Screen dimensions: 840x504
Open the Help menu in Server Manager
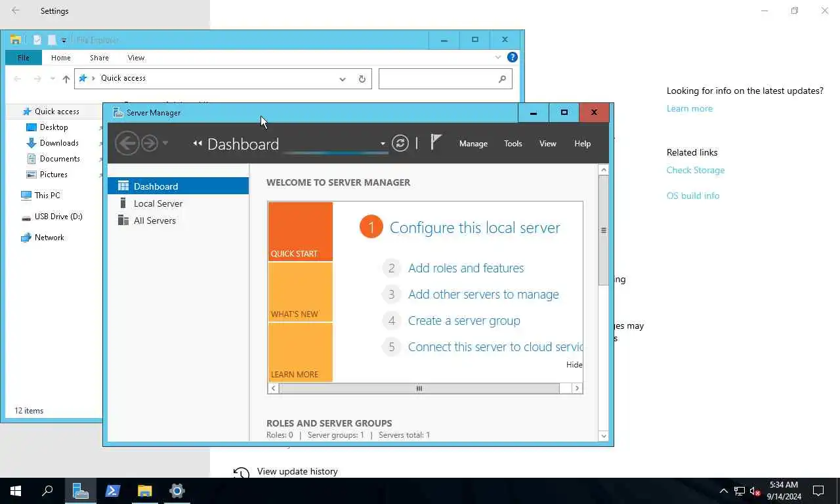tap(583, 144)
